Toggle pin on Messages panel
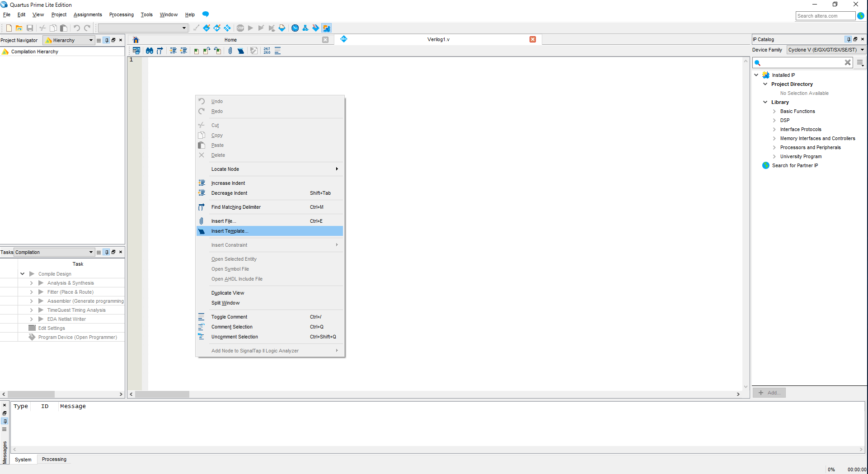 (x=5, y=421)
